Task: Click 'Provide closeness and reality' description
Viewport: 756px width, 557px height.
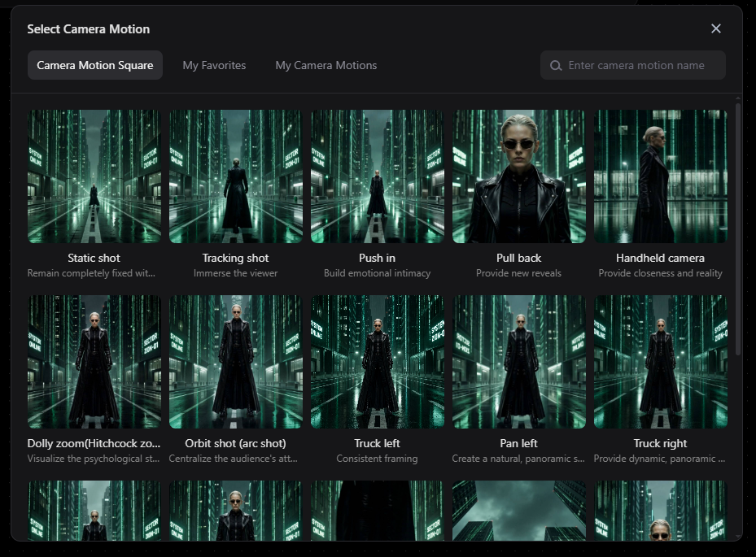Action: click(x=661, y=273)
